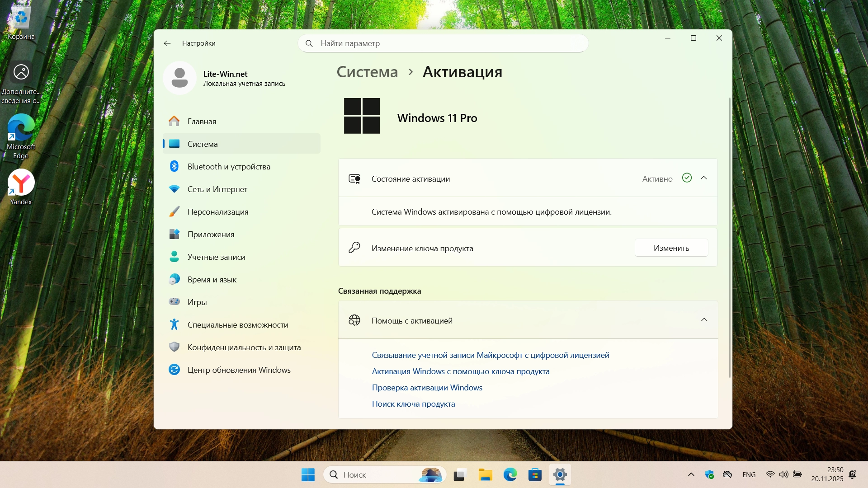This screenshot has height=488, width=868.
Task: Click the Windows Security tray icon
Action: 709,475
